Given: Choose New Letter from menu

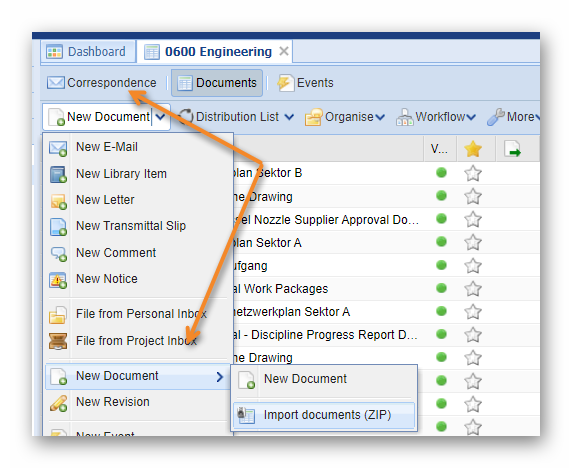Looking at the screenshot, I should [x=138, y=200].
